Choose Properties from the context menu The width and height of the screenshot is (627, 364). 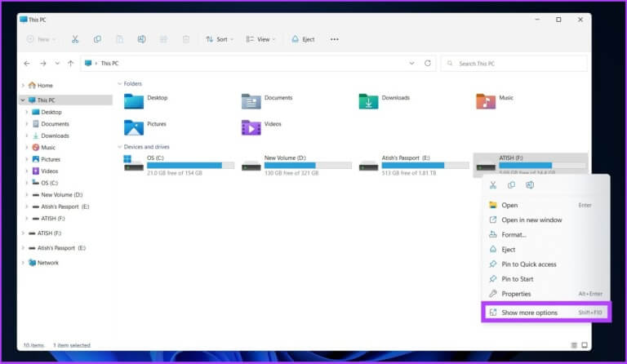[x=546, y=294]
